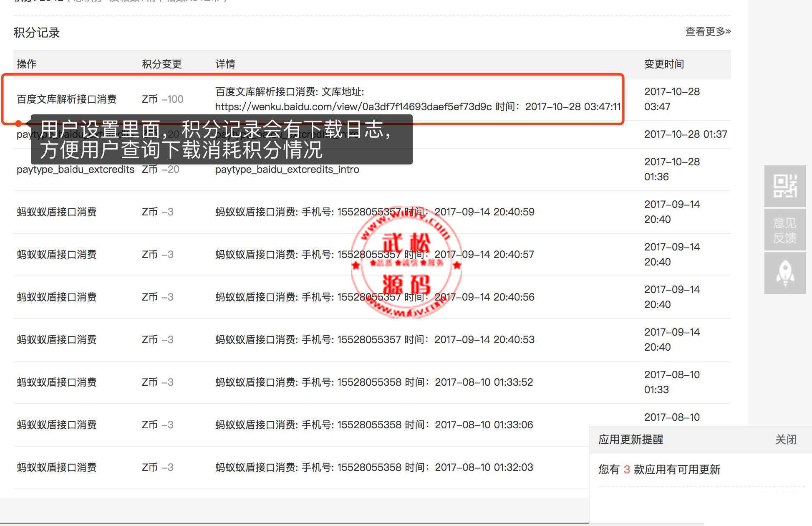Click record detail timestamped 20:40:59
This screenshot has width=812, height=526.
click(x=375, y=212)
